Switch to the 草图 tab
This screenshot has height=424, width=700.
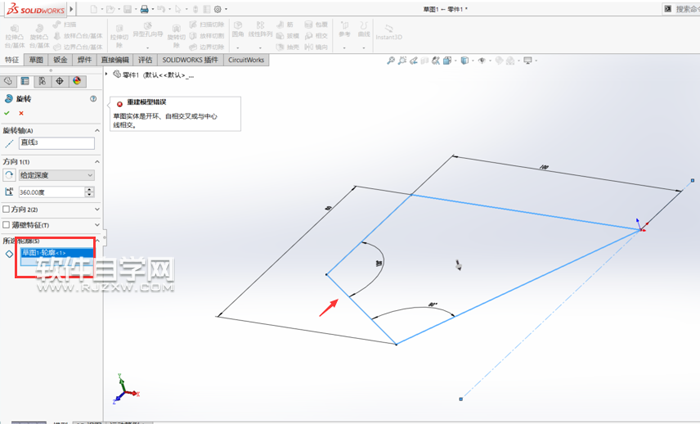pos(36,59)
